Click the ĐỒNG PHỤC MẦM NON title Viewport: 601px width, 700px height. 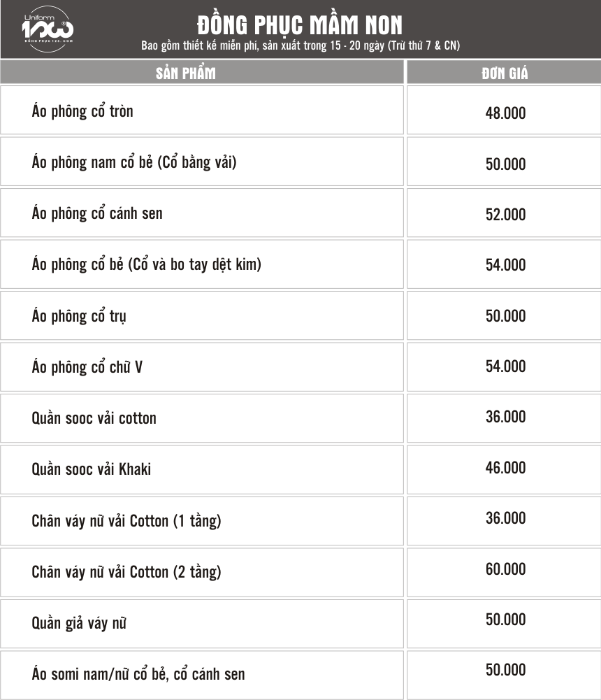[x=300, y=25]
